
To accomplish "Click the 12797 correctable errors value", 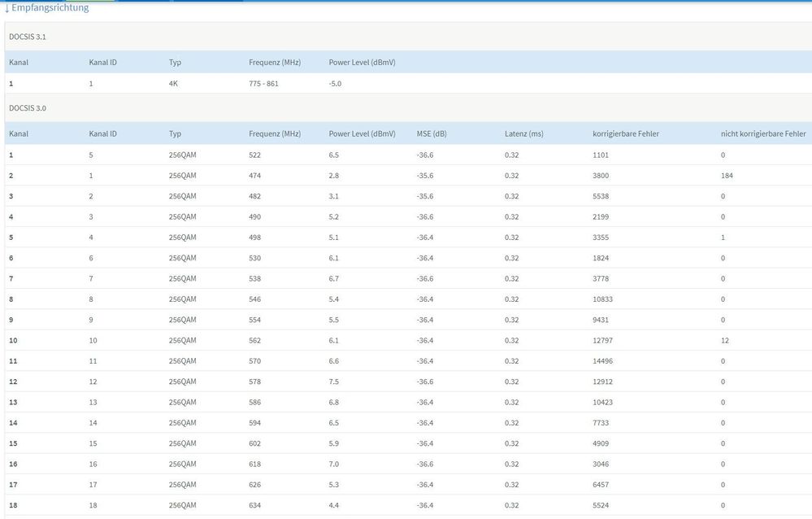I will (x=605, y=341).
